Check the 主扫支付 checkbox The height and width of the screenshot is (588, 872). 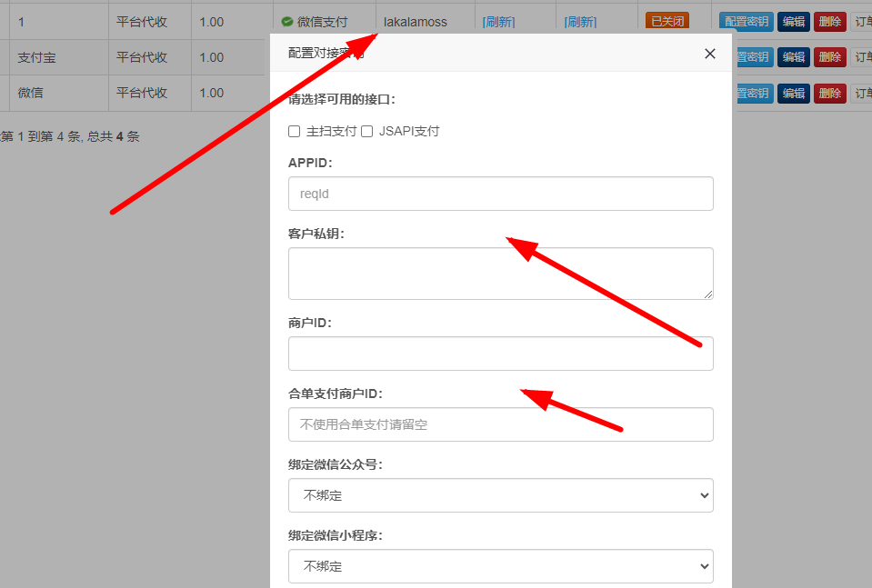[x=294, y=131]
